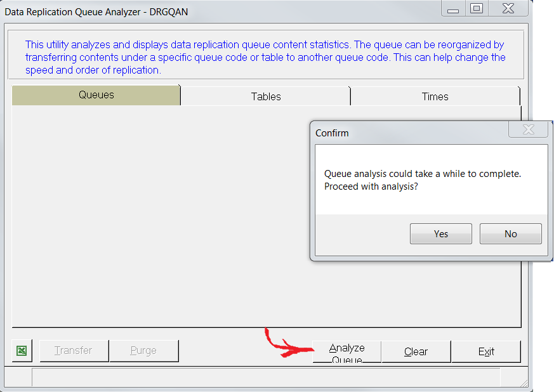Close the DRGQAN main window

click(x=508, y=8)
